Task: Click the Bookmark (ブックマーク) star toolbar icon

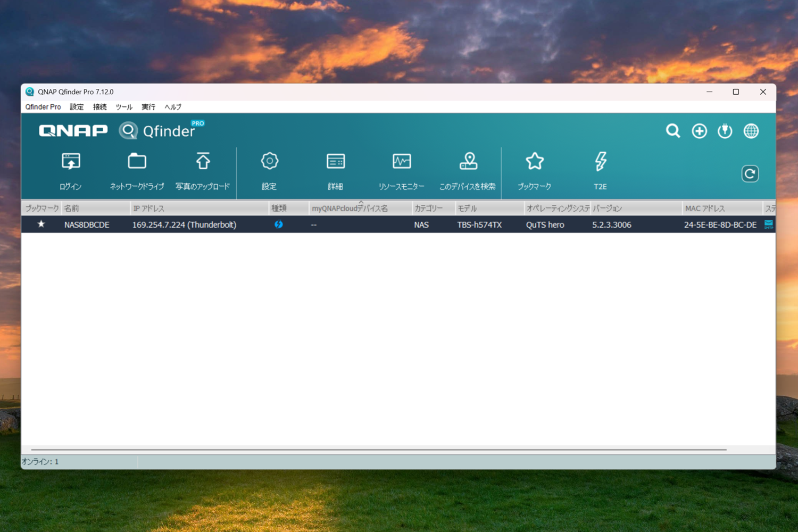Action: (535, 161)
